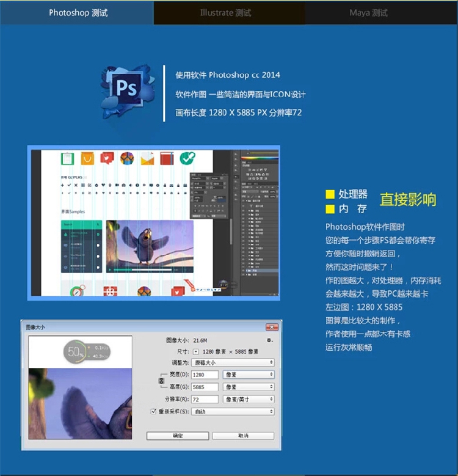458x476 pixels.
Task: Expand the 尺寸 units dropdown arrow
Action: (196, 351)
